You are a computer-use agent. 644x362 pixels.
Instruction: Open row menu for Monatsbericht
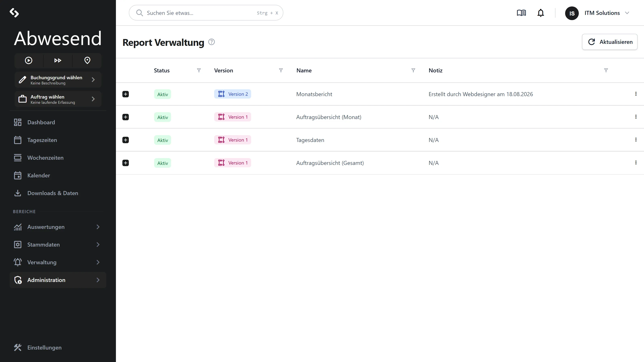click(x=636, y=94)
